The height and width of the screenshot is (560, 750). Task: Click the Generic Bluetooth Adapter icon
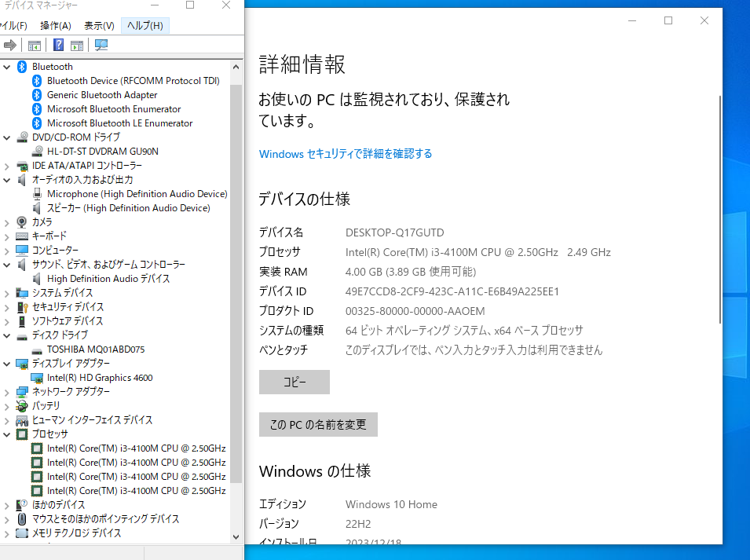pyautogui.click(x=37, y=95)
